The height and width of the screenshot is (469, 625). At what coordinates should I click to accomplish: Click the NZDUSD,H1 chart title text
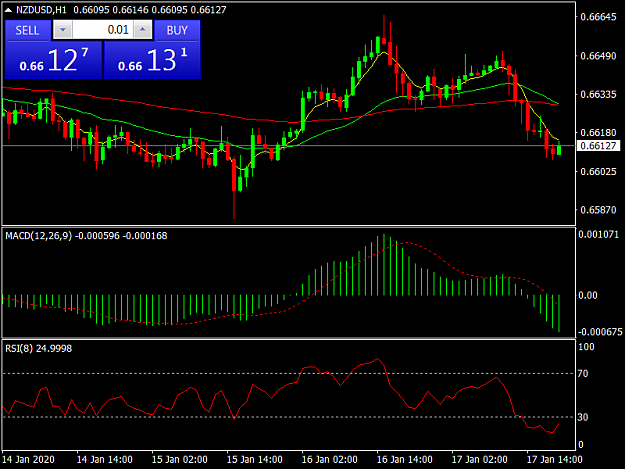(x=41, y=10)
